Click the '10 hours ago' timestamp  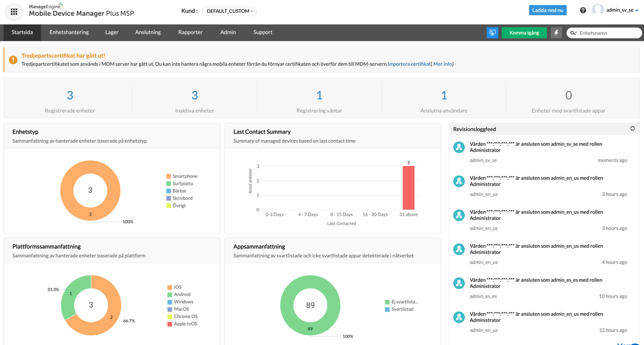click(x=612, y=296)
